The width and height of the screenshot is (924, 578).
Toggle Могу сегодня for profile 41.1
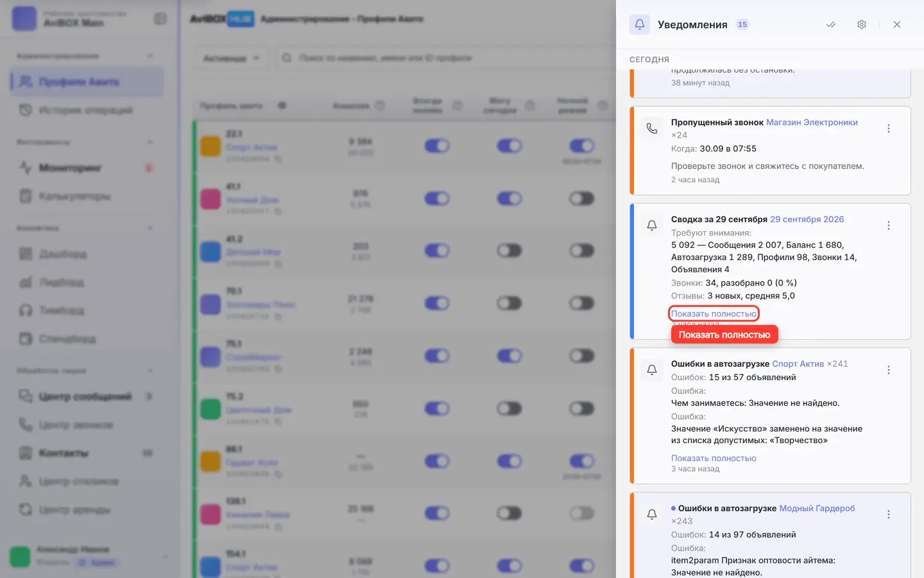coord(509,198)
